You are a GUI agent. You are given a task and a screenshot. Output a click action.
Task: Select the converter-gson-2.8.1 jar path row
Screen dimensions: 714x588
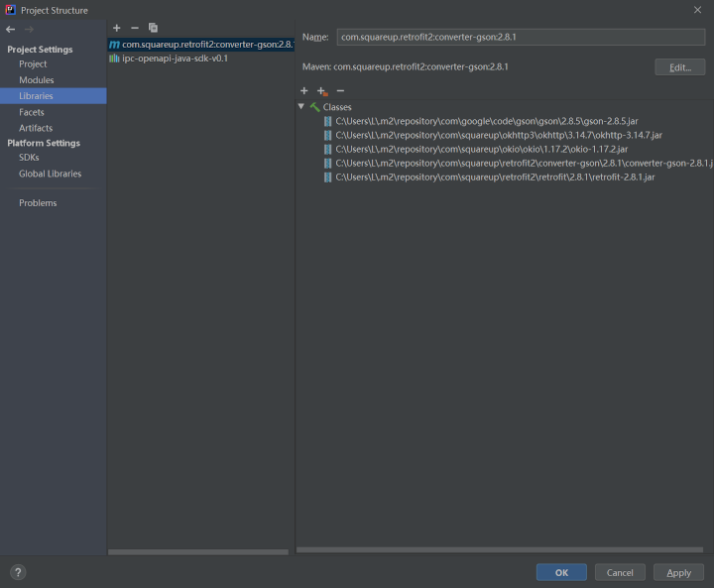coord(525,163)
